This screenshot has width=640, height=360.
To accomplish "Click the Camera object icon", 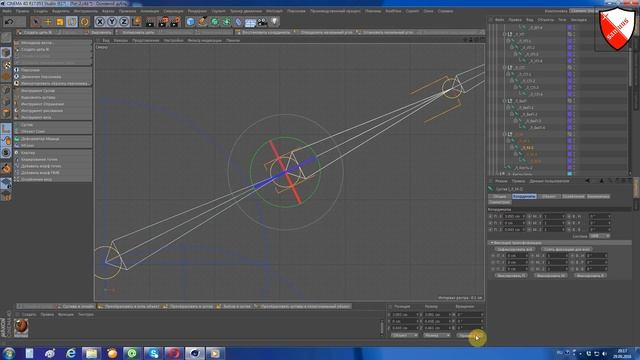I will tap(262, 22).
